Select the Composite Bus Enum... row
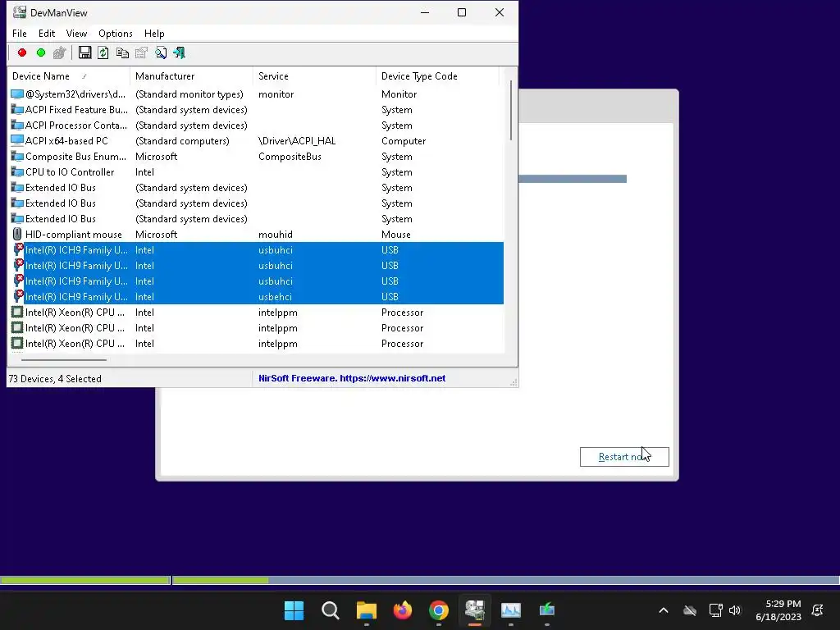Viewport: 840px width, 630px height. (256, 157)
